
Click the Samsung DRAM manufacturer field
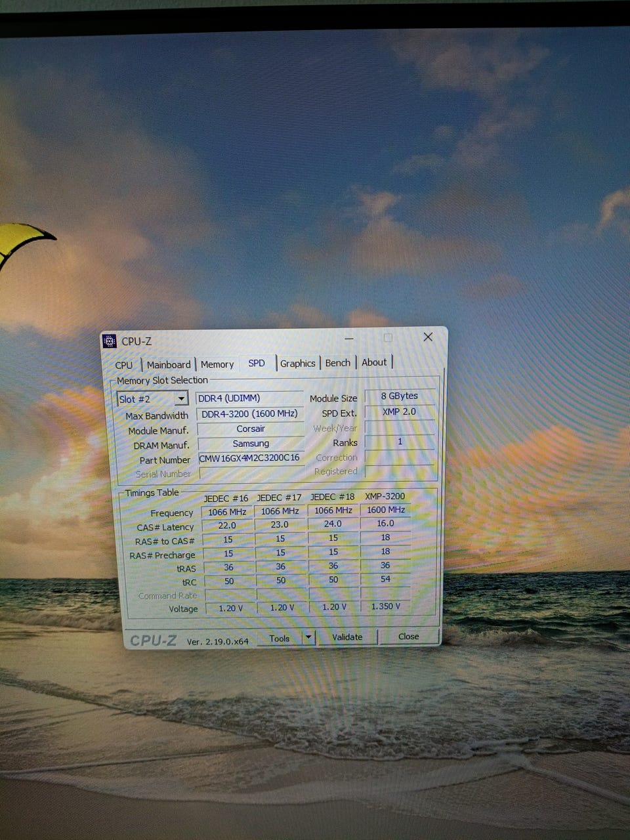click(x=251, y=444)
